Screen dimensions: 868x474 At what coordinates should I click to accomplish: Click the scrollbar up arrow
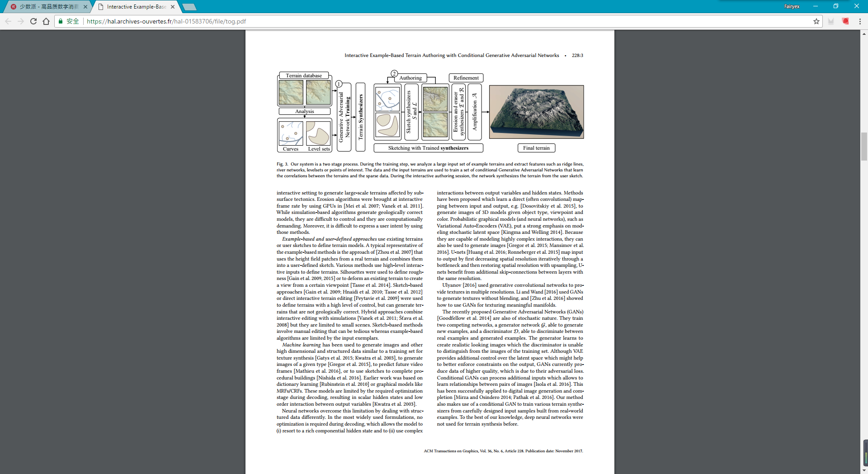[864, 33]
